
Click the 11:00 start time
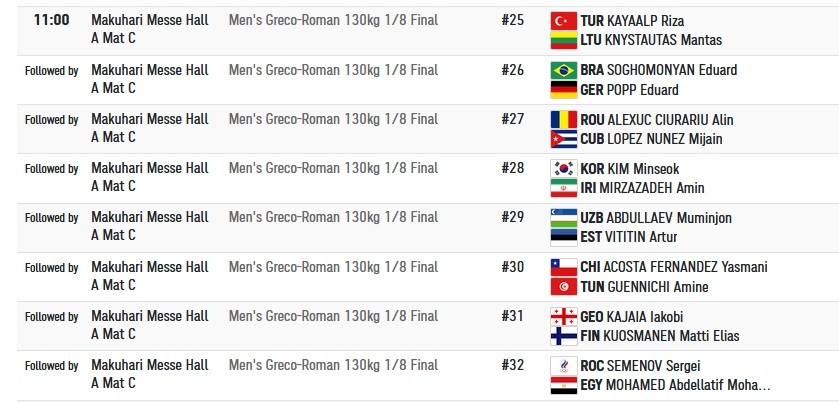pyautogui.click(x=51, y=20)
